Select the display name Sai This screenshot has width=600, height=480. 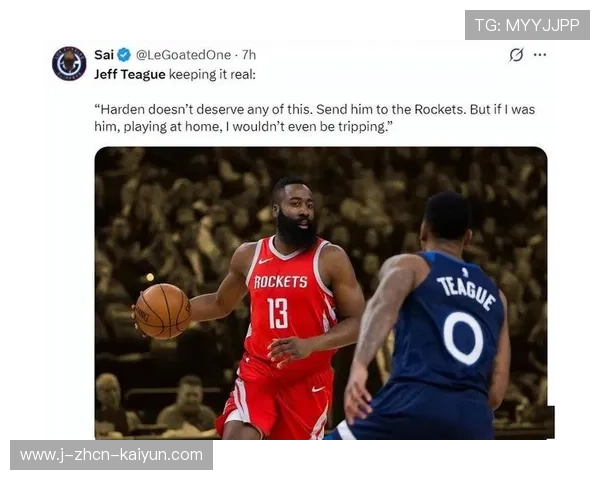(104, 55)
